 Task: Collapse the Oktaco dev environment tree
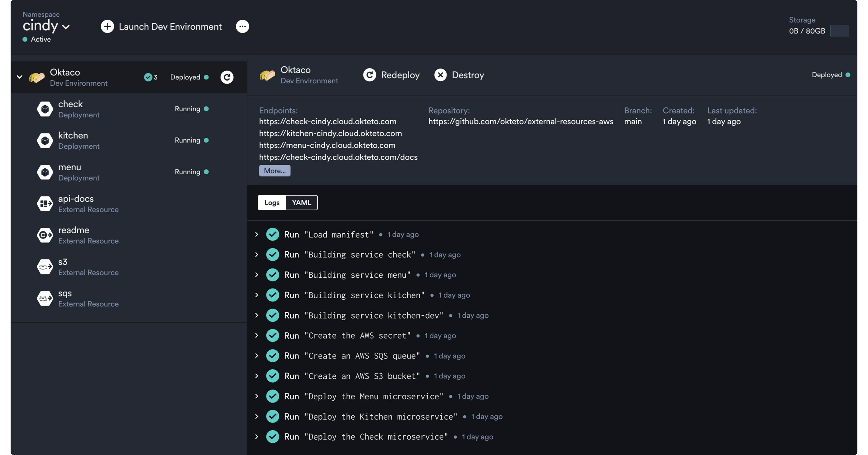[x=19, y=77]
